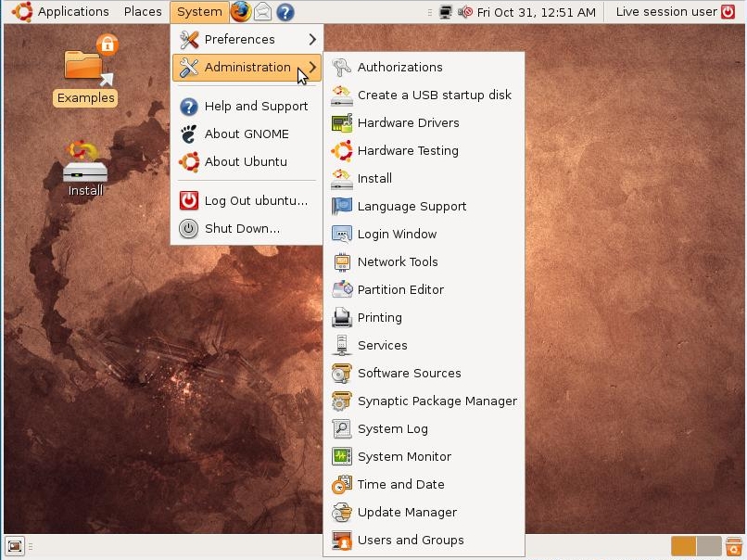Open the Examples folder on desktop
747x560 pixels.
(86, 70)
